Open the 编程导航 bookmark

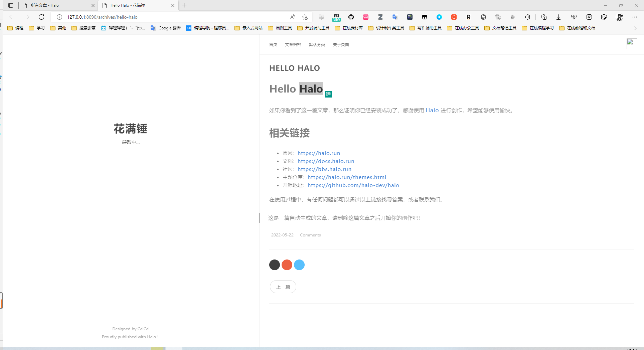(207, 28)
